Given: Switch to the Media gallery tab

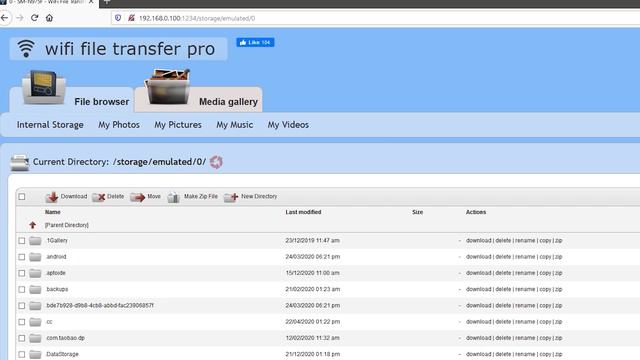Looking at the screenshot, I should (x=198, y=99).
